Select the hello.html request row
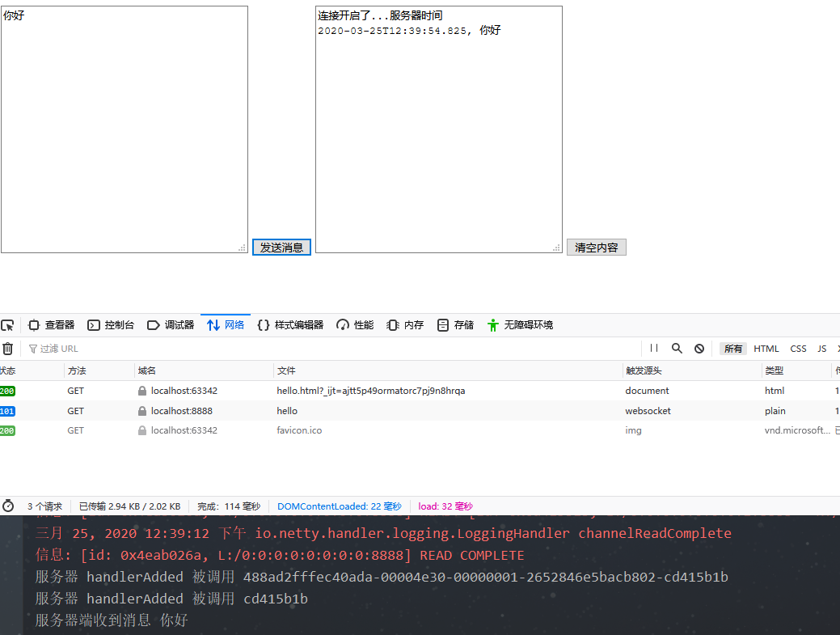Screen dimensions: 840x635 click(420, 392)
